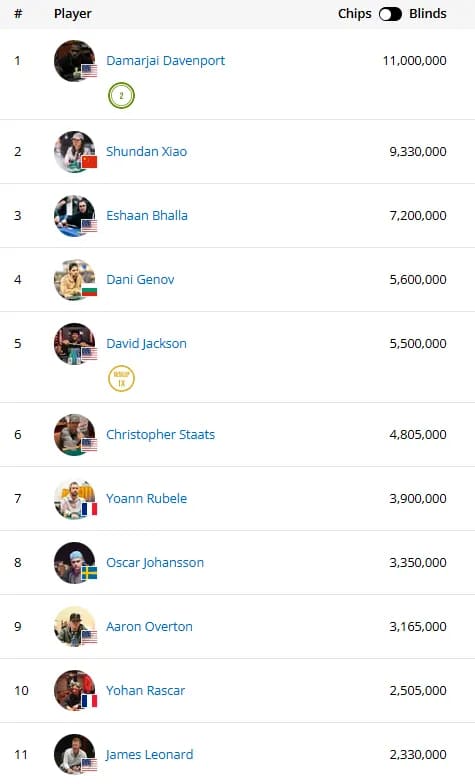Image resolution: width=475 pixels, height=784 pixels.
Task: Click the gold WSOP badge under David Jackson
Action: click(x=122, y=378)
